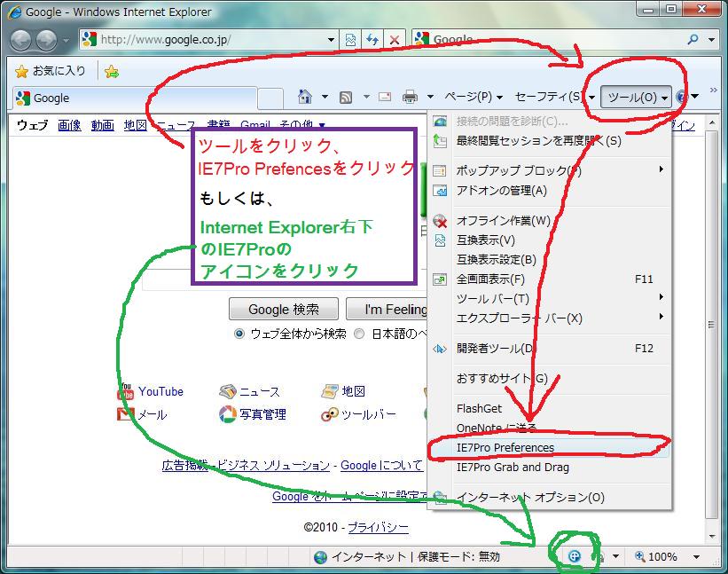
Task: Click the Print icon in command bar
Action: pyautogui.click(x=410, y=97)
